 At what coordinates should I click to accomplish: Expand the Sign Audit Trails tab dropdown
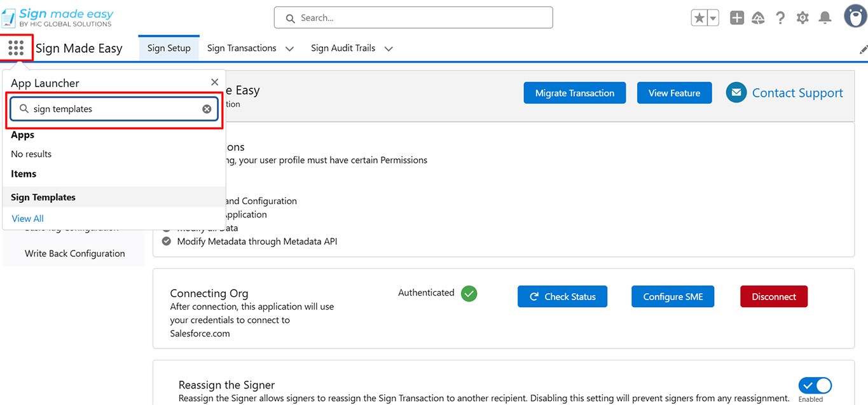point(389,48)
